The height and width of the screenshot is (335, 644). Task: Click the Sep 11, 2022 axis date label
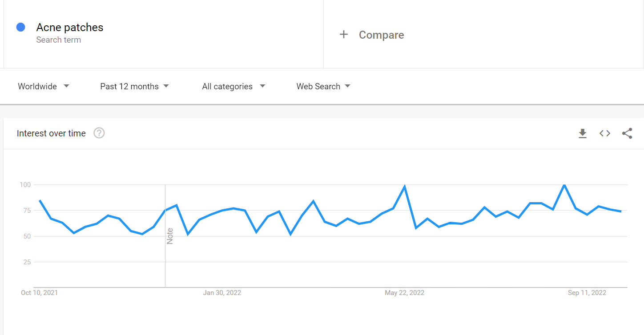(587, 293)
